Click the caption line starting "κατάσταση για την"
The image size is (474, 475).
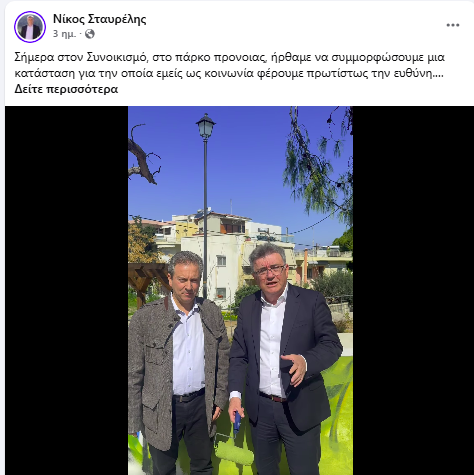point(229,73)
